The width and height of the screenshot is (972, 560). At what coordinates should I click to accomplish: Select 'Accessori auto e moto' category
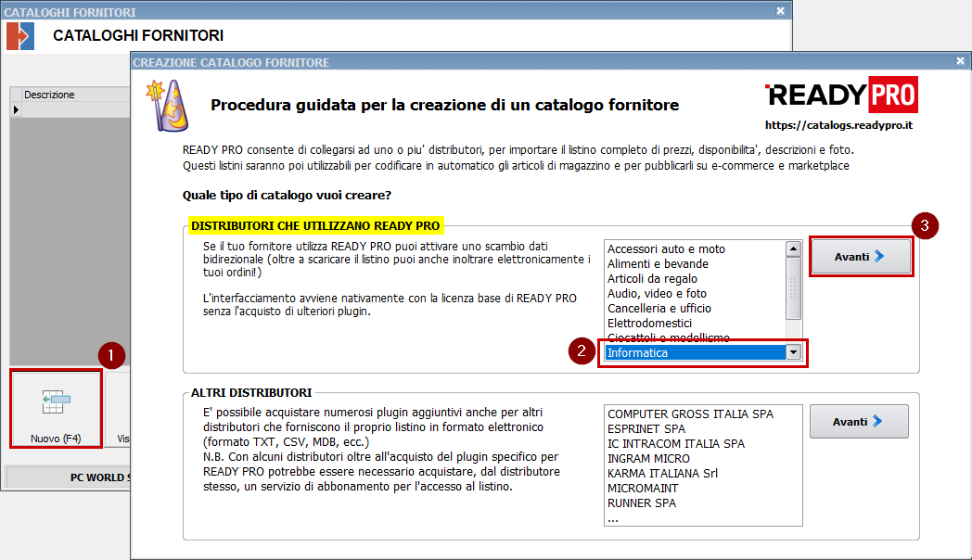[x=666, y=249]
